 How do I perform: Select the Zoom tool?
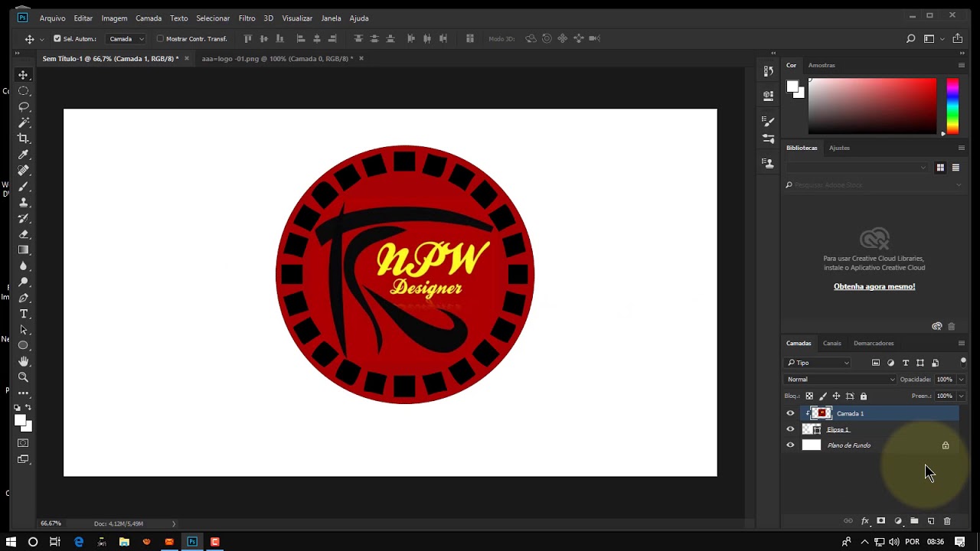[23, 377]
